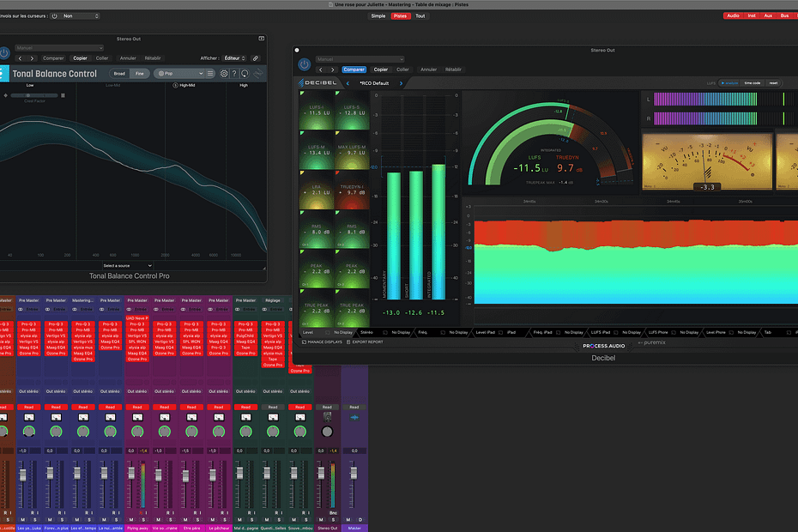Click the speaker icon on Stereo Out channel
Image resolution: width=798 pixels, height=532 pixels.
point(327,418)
